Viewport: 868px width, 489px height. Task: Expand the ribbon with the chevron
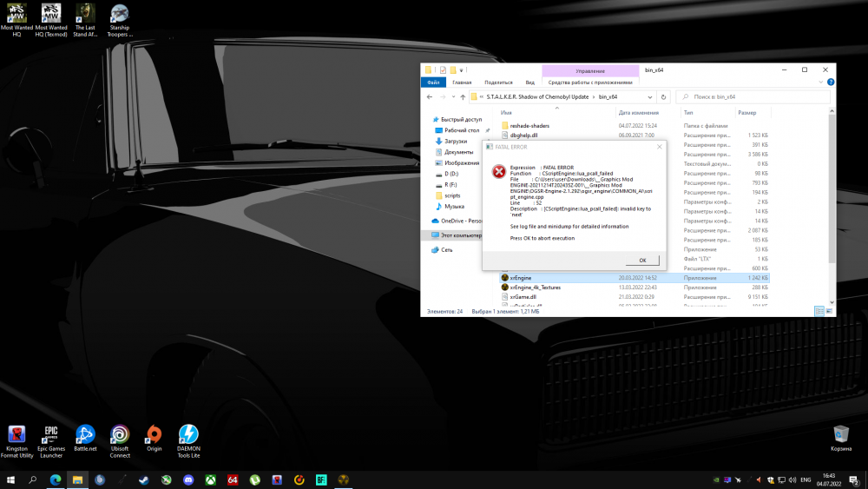pos(819,83)
